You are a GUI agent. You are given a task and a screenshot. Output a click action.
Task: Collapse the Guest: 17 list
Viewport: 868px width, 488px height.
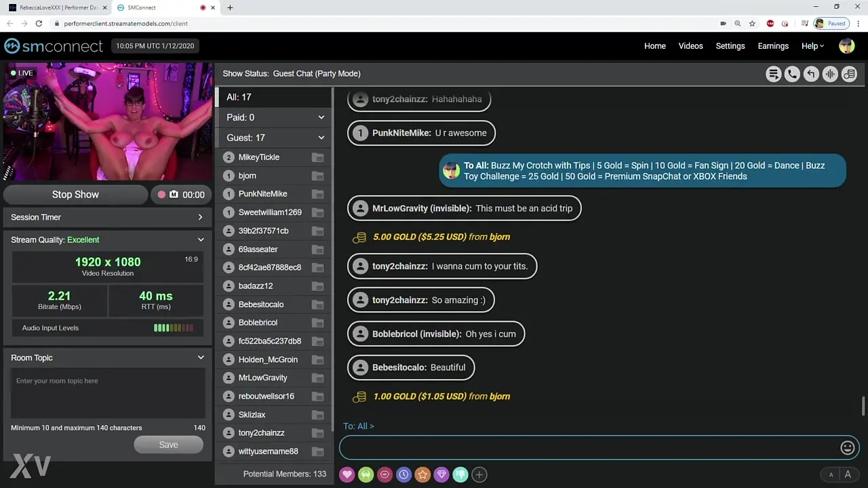tap(321, 138)
